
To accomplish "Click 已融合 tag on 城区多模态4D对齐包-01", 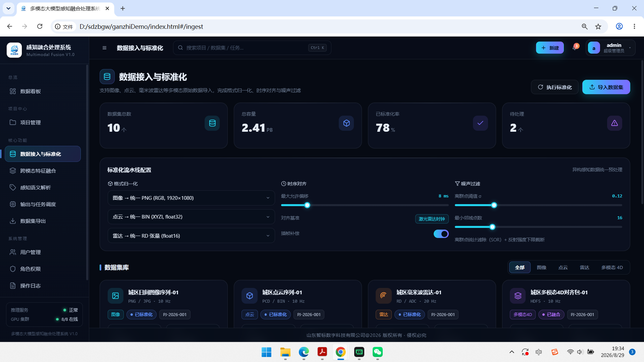I will (551, 315).
